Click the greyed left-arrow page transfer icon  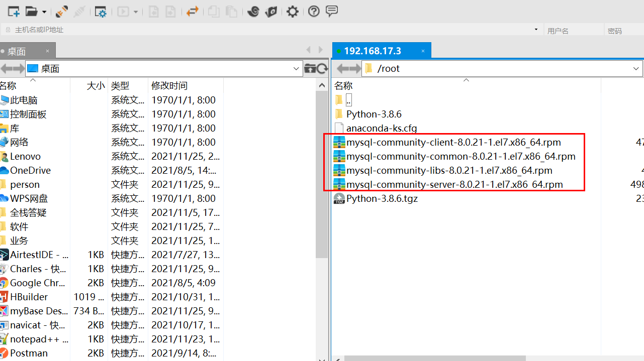click(x=153, y=11)
